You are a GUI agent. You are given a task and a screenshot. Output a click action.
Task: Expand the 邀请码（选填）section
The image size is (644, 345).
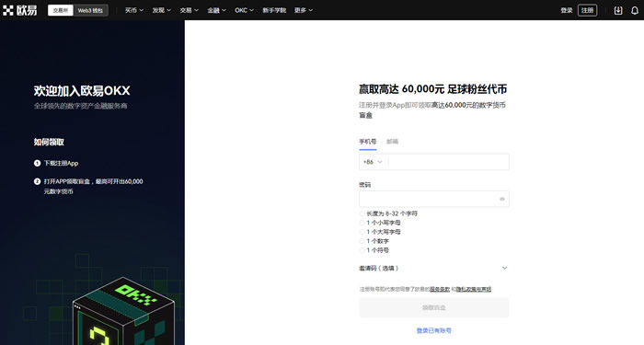pyautogui.click(x=433, y=269)
